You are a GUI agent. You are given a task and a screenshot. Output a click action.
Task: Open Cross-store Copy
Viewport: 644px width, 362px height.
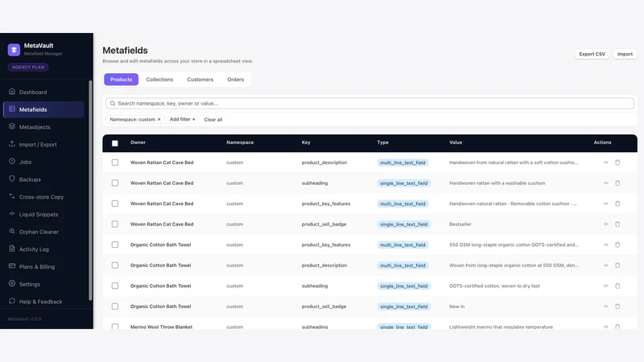tap(43, 196)
